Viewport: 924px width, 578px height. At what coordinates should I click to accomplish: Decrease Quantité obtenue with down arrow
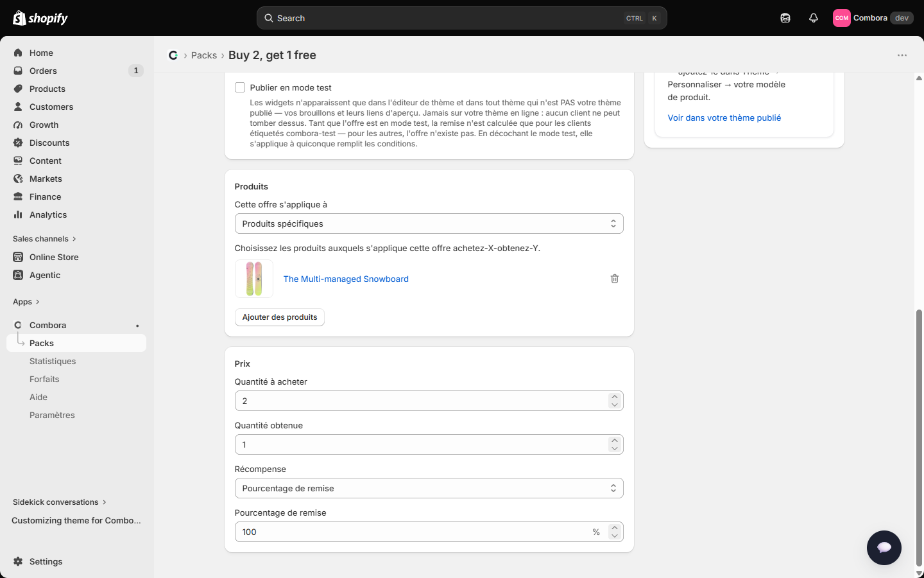pyautogui.click(x=615, y=448)
